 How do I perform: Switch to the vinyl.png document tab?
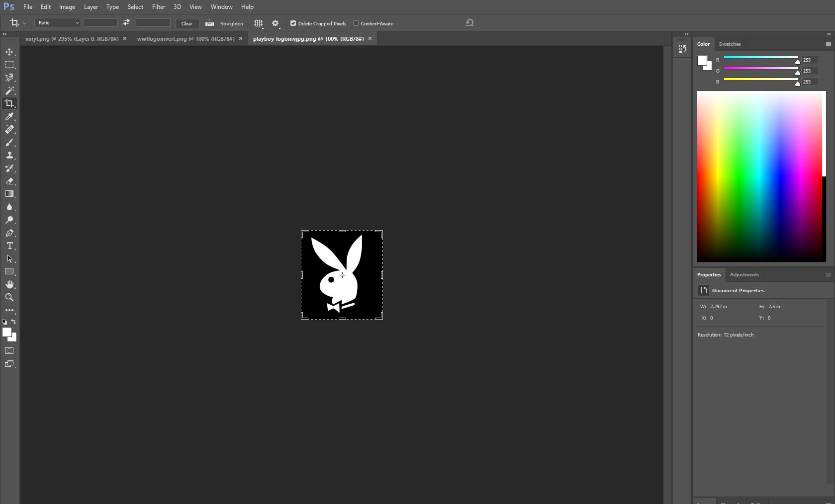(x=72, y=39)
